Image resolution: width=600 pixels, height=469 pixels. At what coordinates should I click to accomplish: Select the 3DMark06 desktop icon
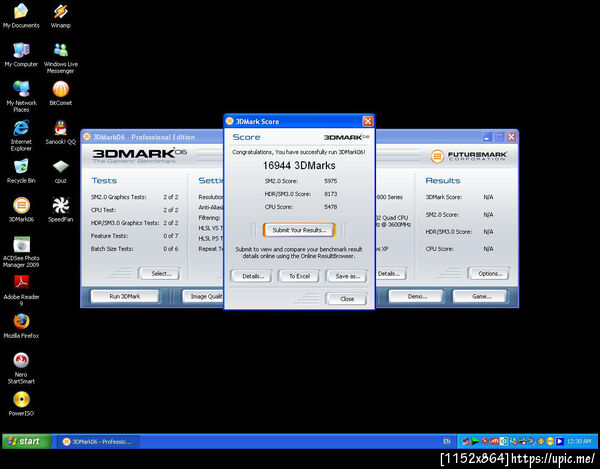[x=21, y=210]
